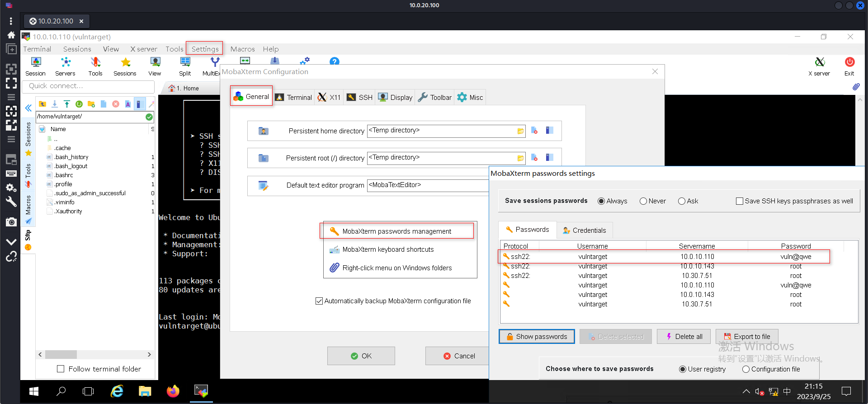The width and height of the screenshot is (868, 404).
Task: Toggle Automatically backup MobaXterm configuration file
Action: pyautogui.click(x=393, y=301)
